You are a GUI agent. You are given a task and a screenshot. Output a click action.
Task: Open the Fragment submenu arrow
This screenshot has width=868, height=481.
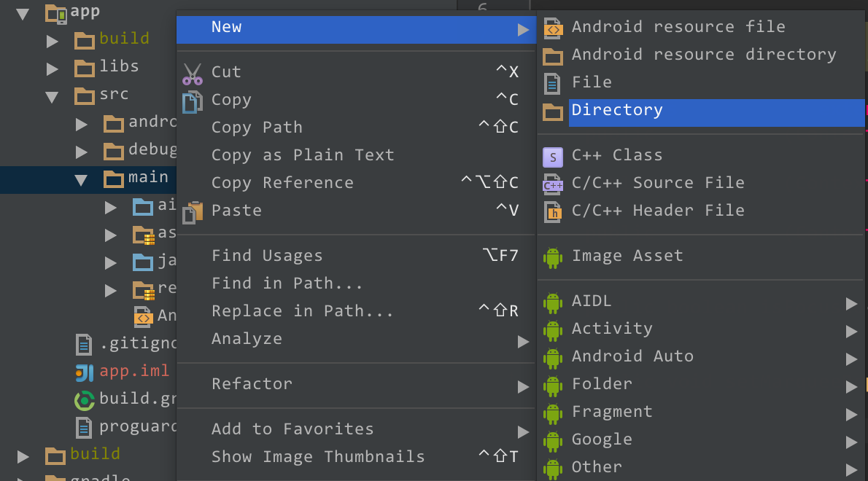(851, 414)
